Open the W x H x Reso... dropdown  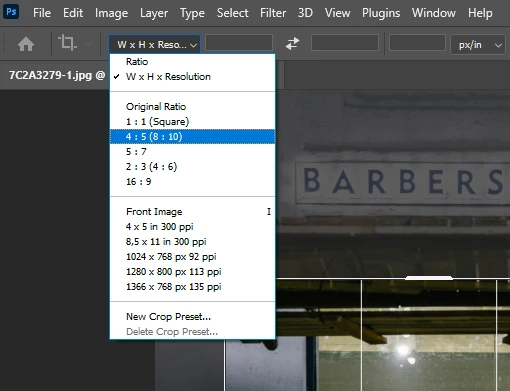155,44
